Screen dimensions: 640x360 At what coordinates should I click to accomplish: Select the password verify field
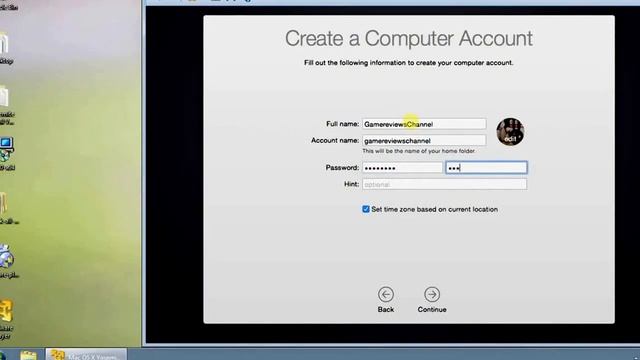click(x=486, y=167)
